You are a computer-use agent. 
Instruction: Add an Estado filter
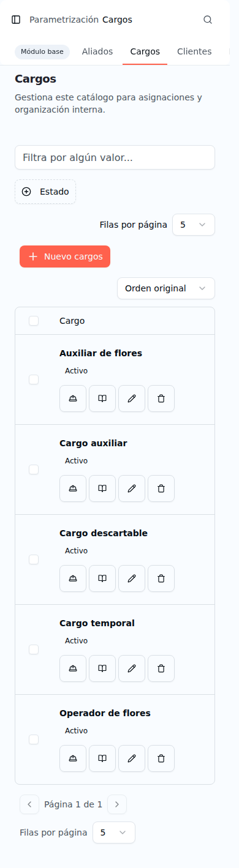[45, 192]
